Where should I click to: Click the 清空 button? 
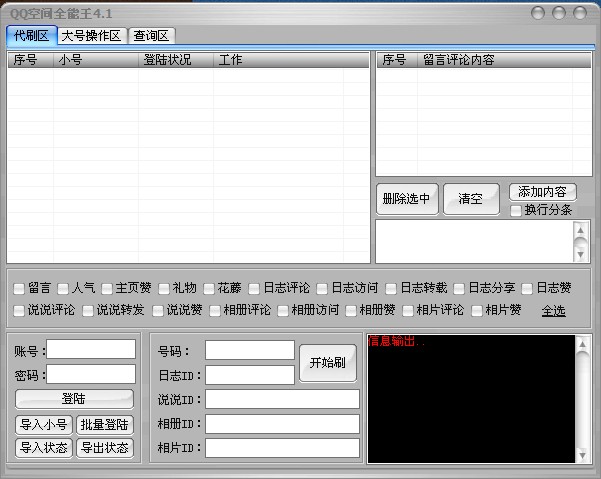point(471,199)
